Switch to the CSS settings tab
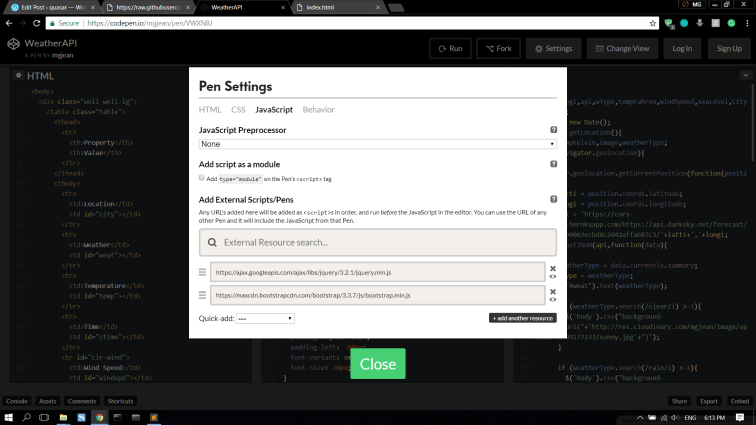Image resolution: width=756 pixels, height=425 pixels. [238, 109]
